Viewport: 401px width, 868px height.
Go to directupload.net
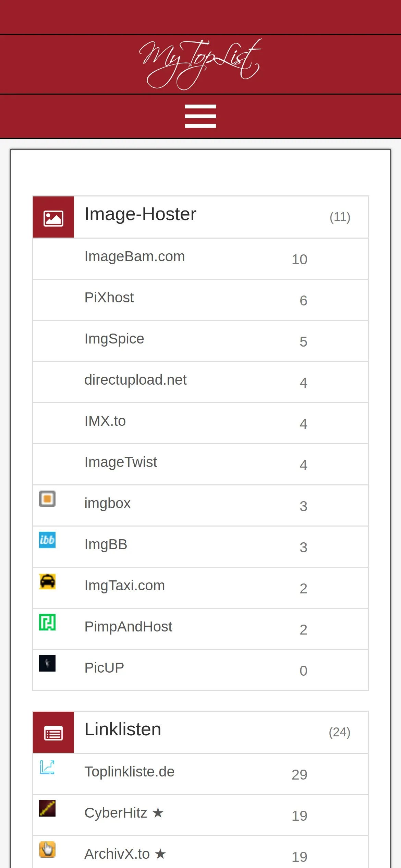[x=135, y=380]
